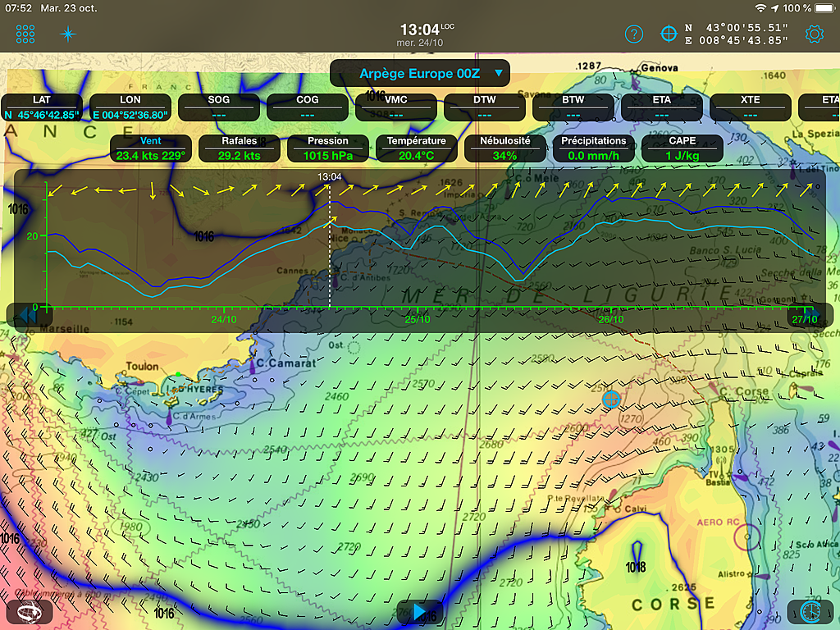This screenshot has height=630, width=840.
Task: Select the DTW data box
Action: pos(485,107)
